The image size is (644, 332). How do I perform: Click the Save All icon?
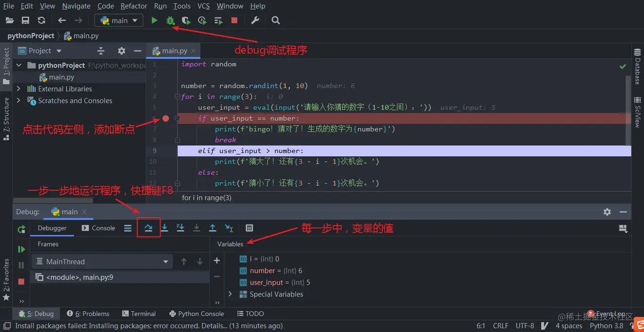[25, 20]
